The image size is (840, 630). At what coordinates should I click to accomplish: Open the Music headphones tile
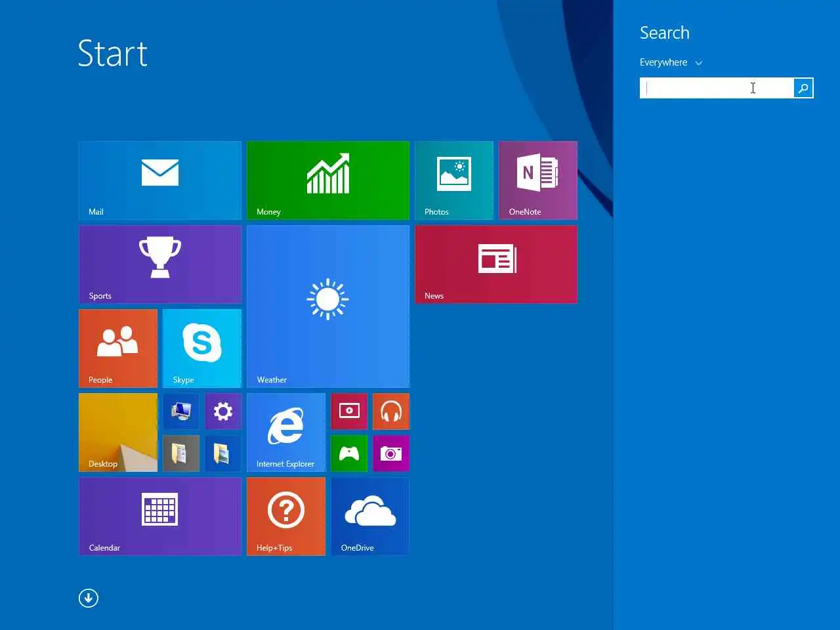tap(391, 411)
